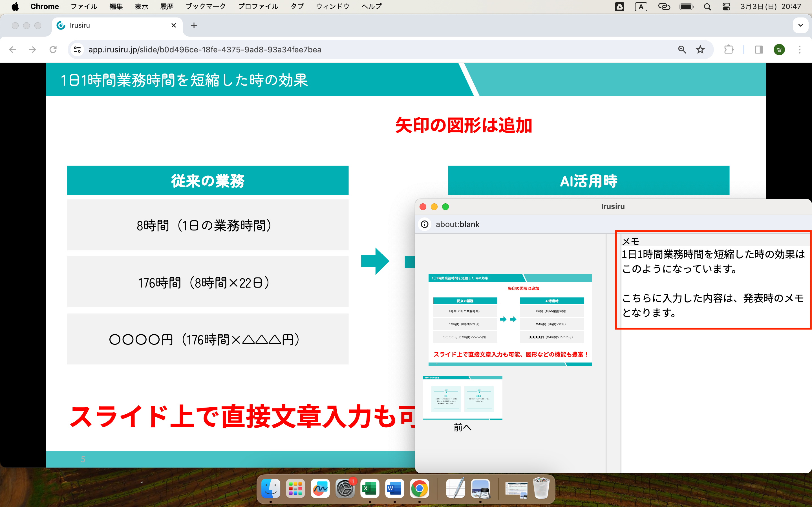The height and width of the screenshot is (507, 812).
Task: Open Chrome three-dot menu
Action: [799, 50]
